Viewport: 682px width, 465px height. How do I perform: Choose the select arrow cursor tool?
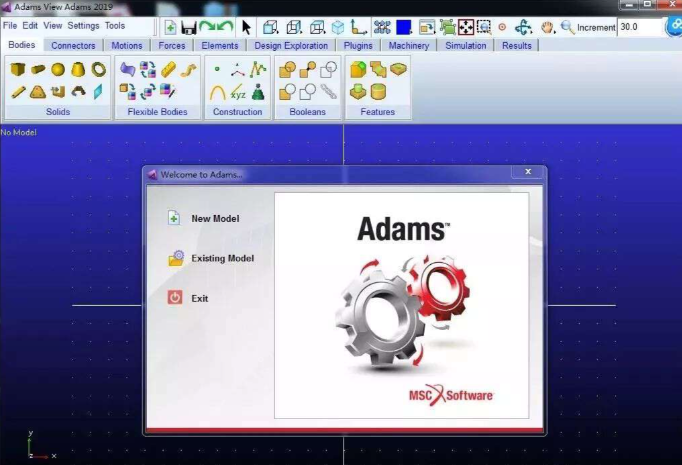point(247,27)
